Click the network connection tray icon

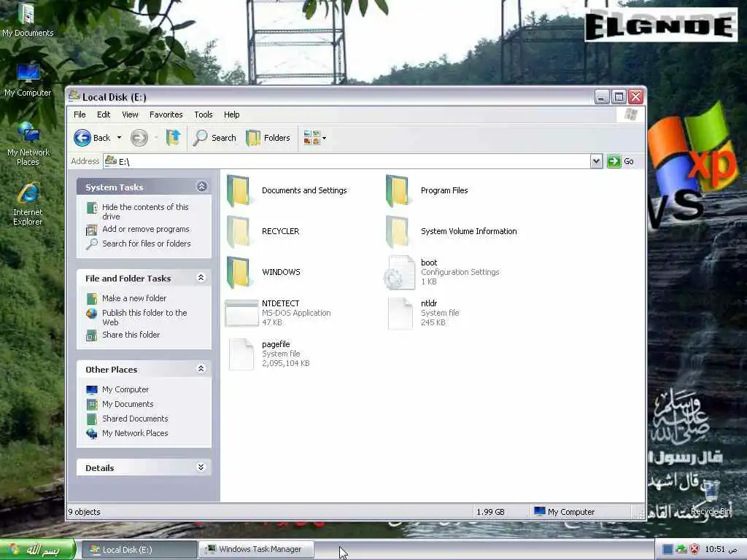(681, 550)
